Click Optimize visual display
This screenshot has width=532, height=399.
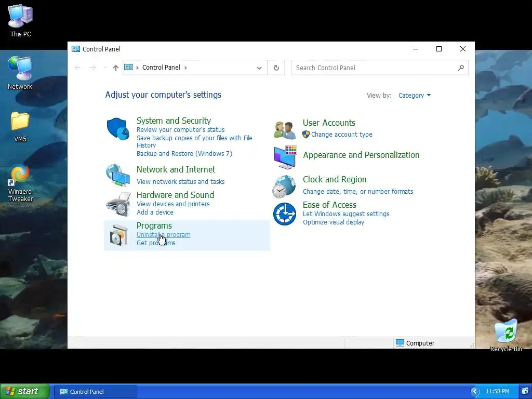click(334, 222)
